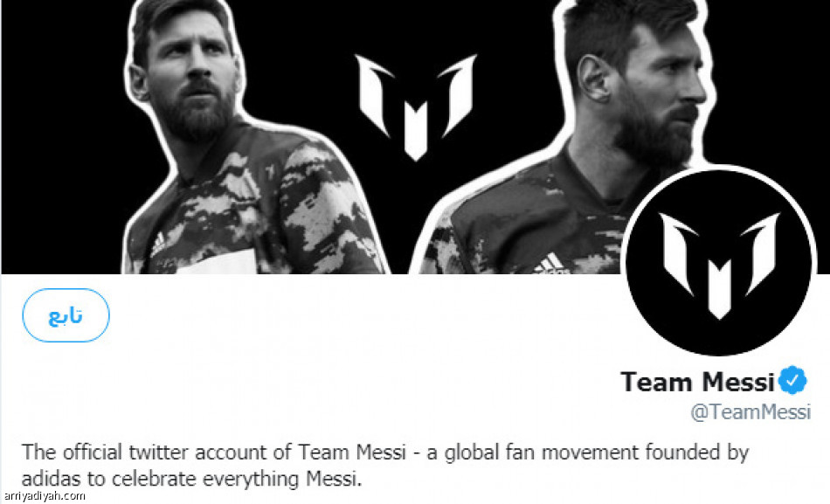
Task: Click the white Messi logo in banner center
Action: click(x=416, y=107)
